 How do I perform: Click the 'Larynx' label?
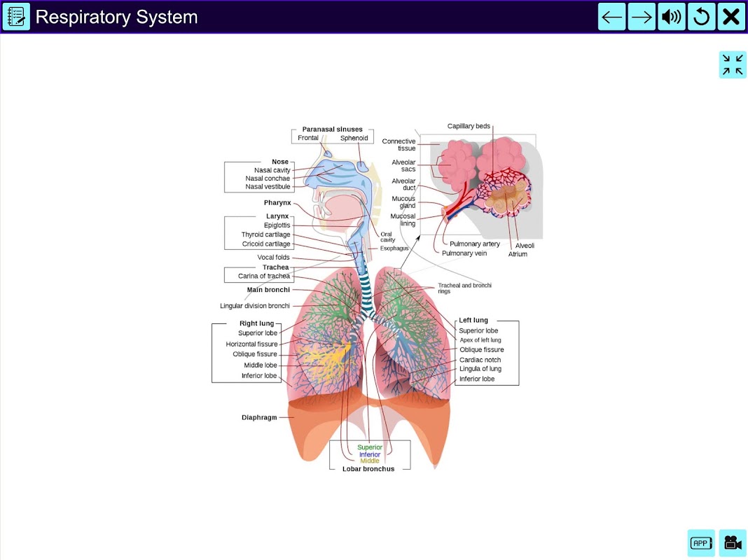(277, 216)
